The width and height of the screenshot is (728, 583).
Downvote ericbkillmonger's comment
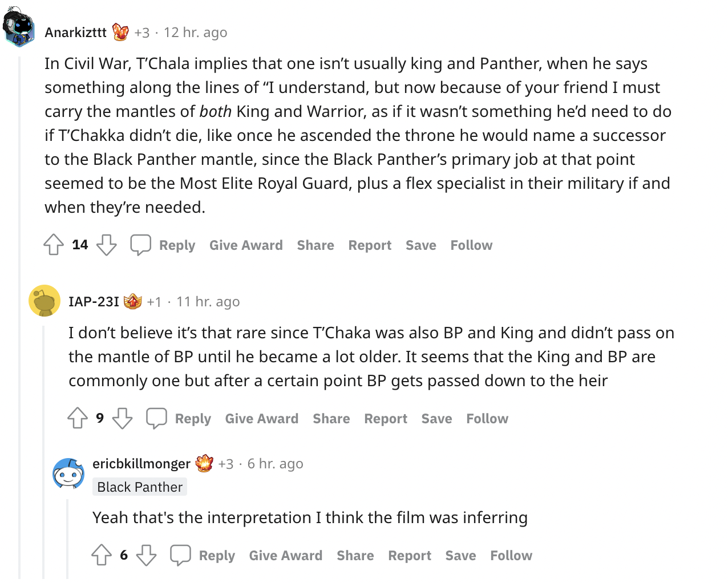tap(146, 555)
